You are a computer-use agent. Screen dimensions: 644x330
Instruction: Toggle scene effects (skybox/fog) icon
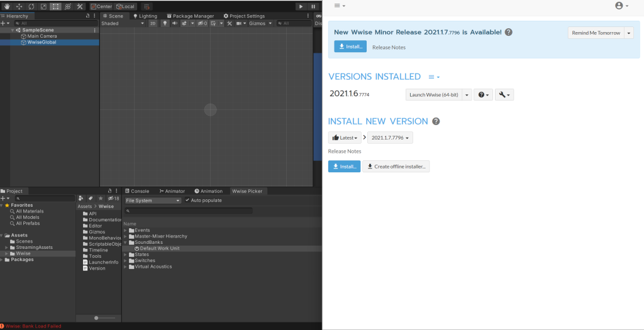(x=184, y=23)
